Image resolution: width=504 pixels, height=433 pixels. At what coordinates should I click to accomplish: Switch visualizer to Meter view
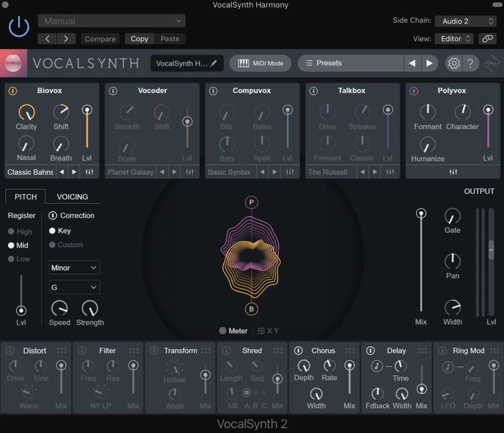pyautogui.click(x=233, y=331)
